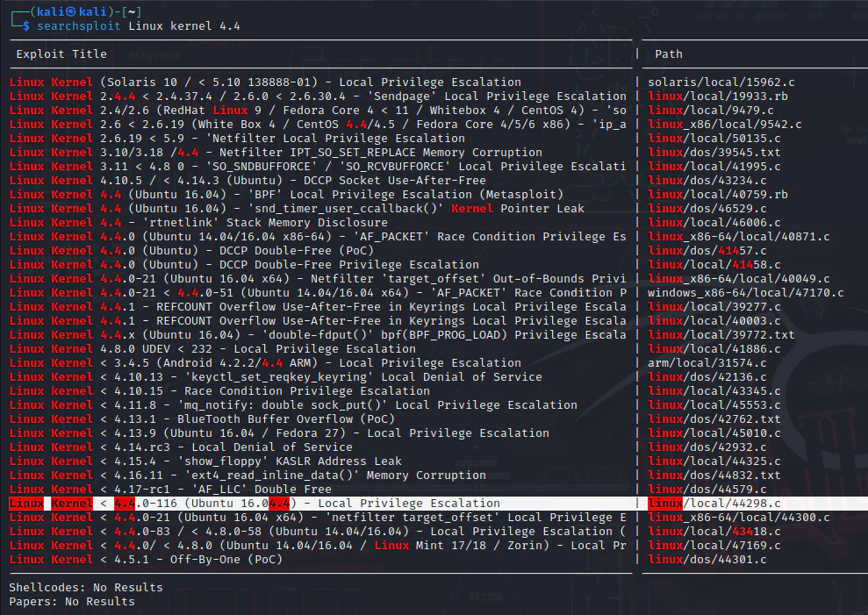
Task: Click the 'searchsploit Linux kernel 4.4' command text
Action: pyautogui.click(x=139, y=26)
